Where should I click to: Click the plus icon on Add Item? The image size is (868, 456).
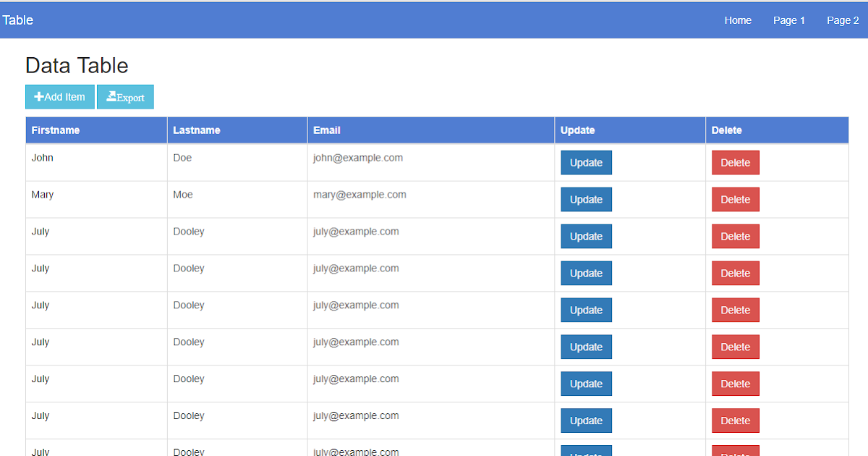pos(38,96)
